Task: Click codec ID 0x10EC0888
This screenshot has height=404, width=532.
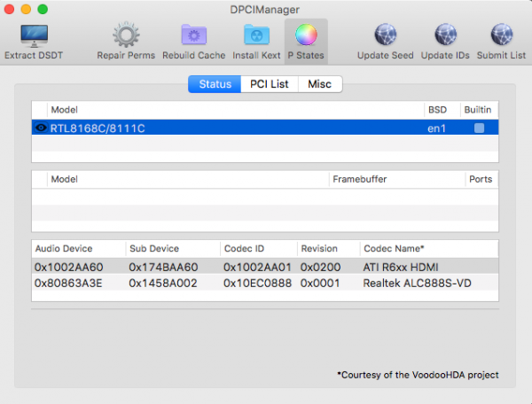Action: point(257,283)
